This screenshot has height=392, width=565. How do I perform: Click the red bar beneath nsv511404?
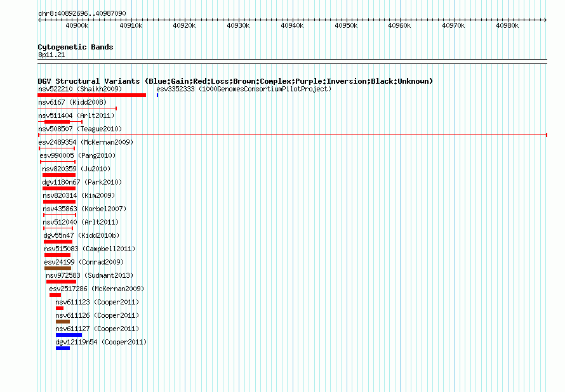click(x=57, y=122)
